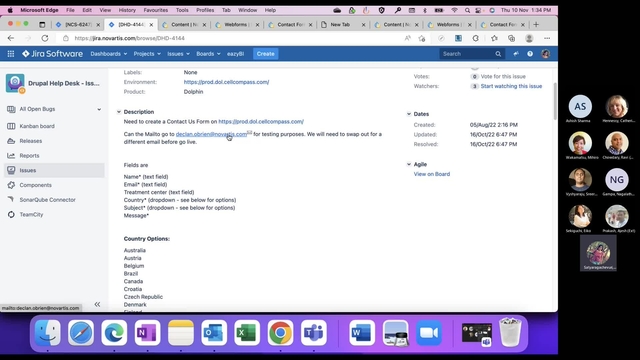
Task: Collapse the Agile section
Action: (409, 164)
